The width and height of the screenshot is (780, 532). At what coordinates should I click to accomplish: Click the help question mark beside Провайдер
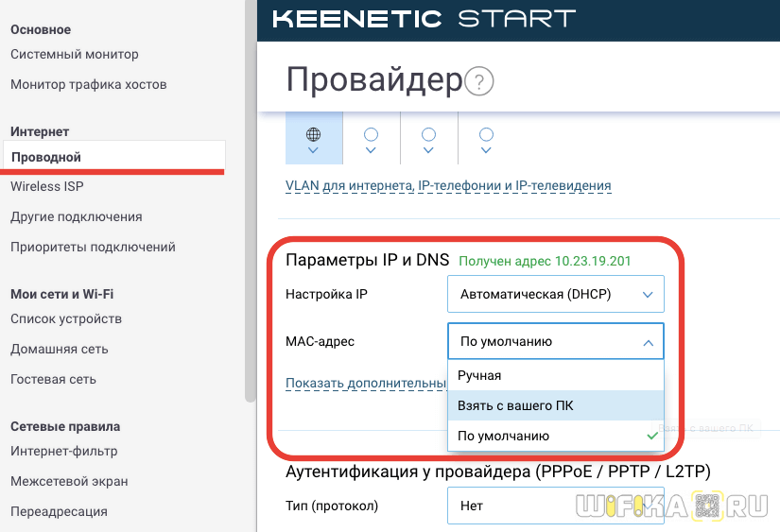coord(480,81)
